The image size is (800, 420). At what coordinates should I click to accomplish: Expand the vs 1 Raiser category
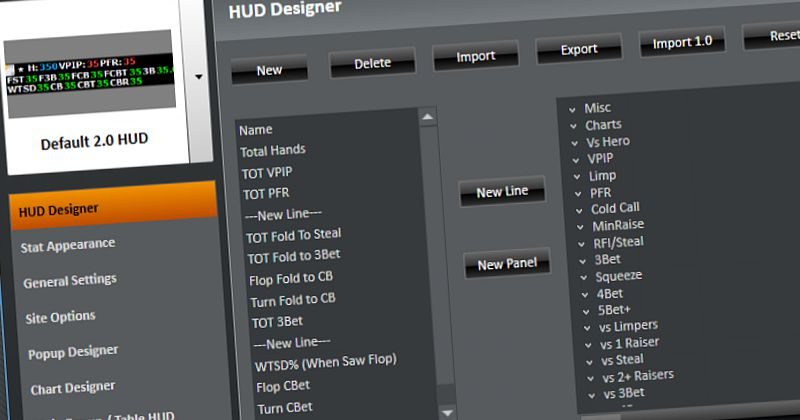(588, 345)
